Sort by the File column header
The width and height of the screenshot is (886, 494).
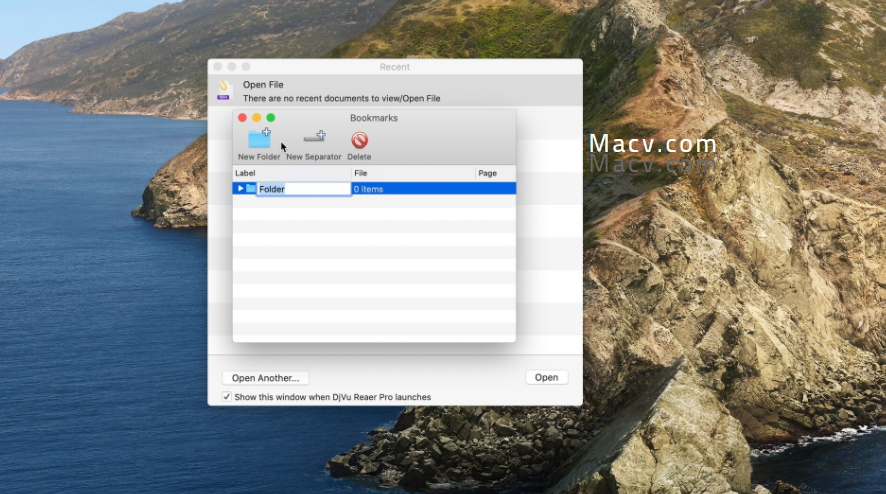click(413, 173)
